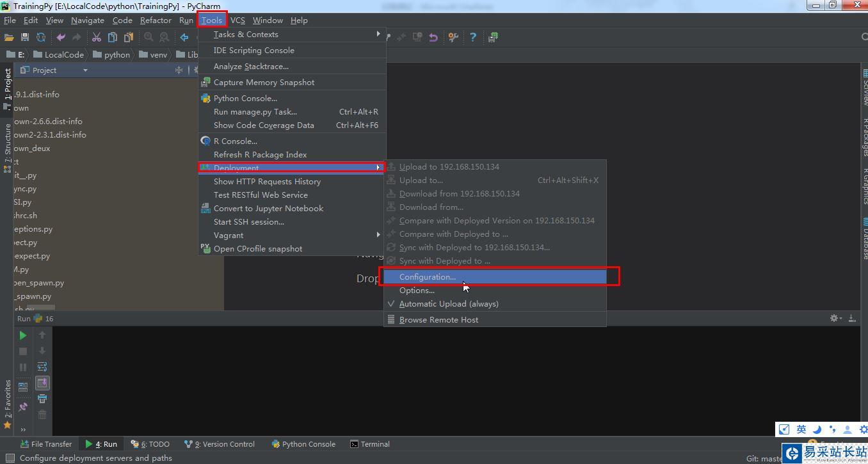Open the VCS menu
868x464 pixels.
237,20
